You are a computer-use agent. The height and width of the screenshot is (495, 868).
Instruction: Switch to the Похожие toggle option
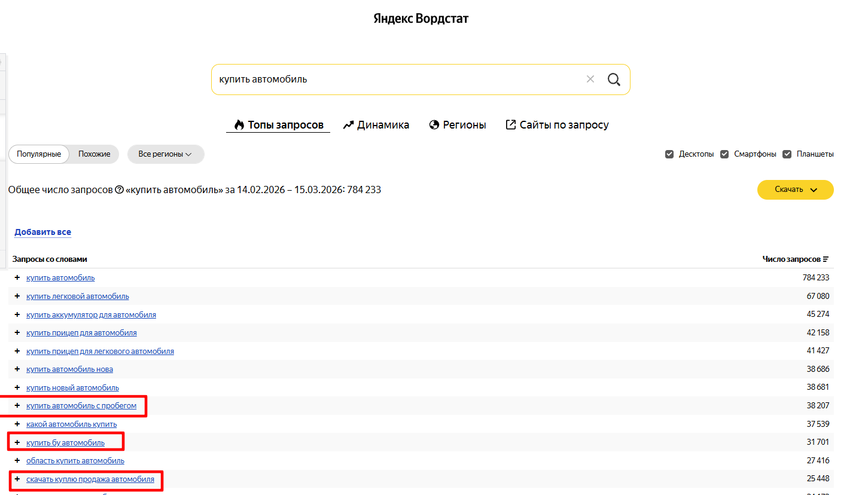click(x=95, y=154)
